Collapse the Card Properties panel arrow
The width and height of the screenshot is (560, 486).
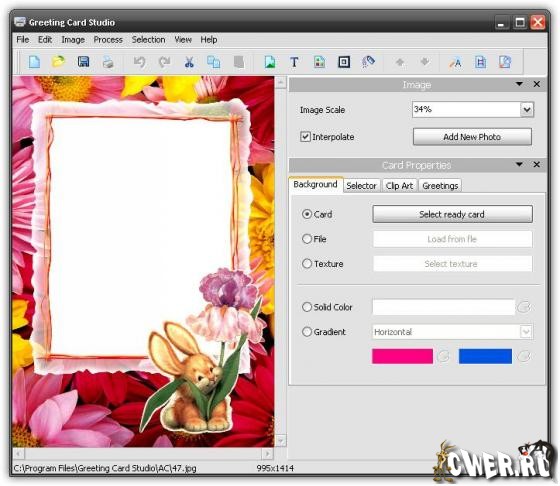click(519, 164)
